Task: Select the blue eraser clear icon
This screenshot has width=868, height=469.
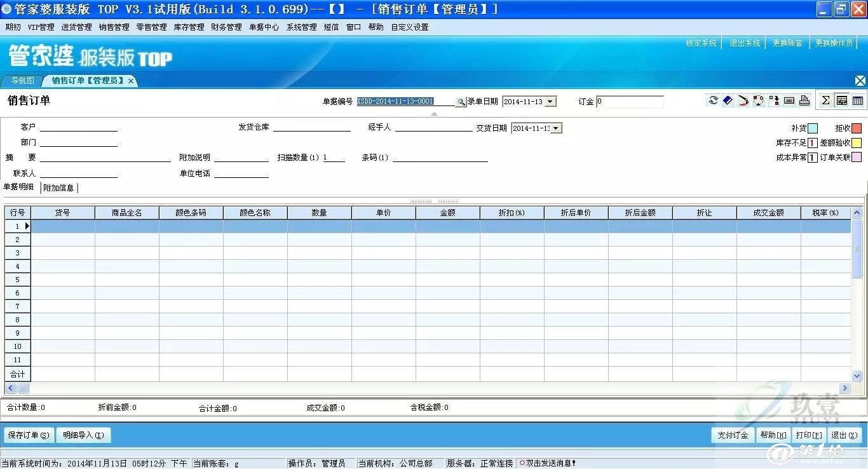Action: [727, 100]
